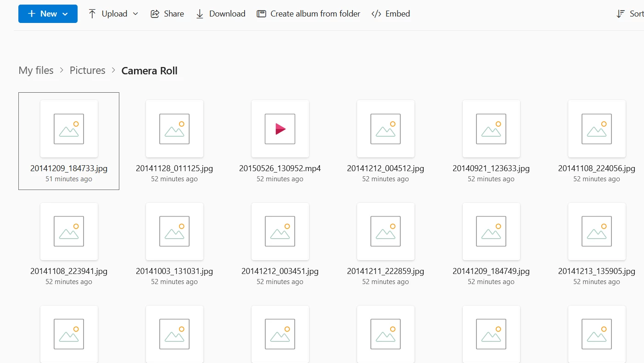Click the Embed code icon

[x=376, y=14]
